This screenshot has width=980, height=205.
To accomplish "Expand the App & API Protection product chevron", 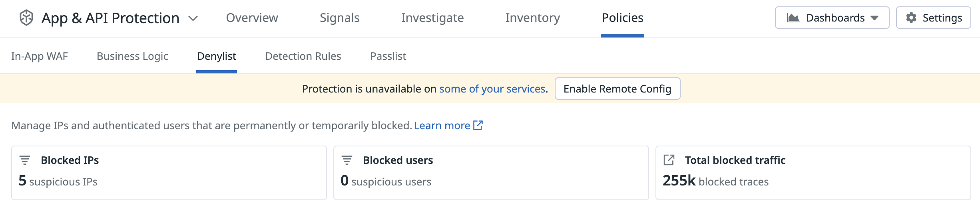I will point(193,18).
